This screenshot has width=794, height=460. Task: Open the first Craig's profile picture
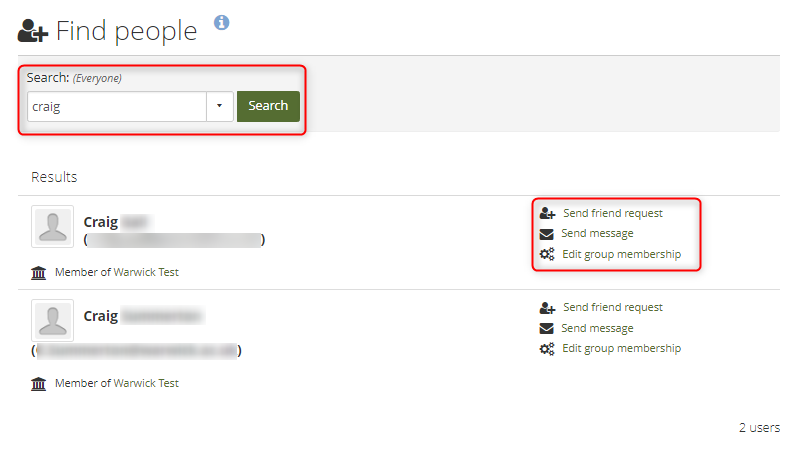(52, 227)
